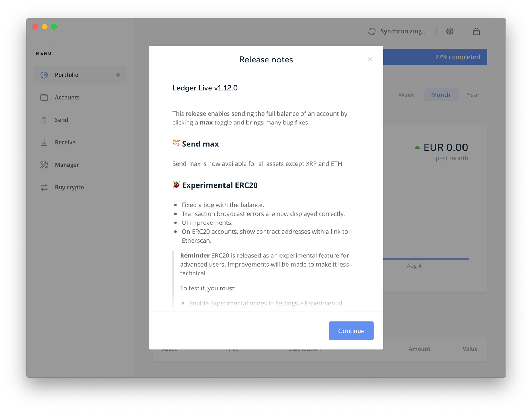Viewport: 532px width, 412px height.
Task: Close the Release notes dialog with the X
Action: [370, 59]
